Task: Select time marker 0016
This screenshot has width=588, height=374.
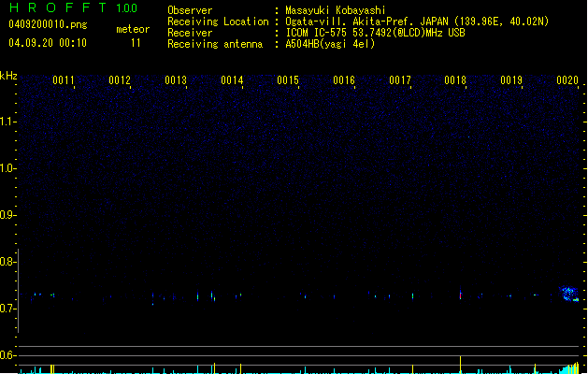Action: [344, 80]
